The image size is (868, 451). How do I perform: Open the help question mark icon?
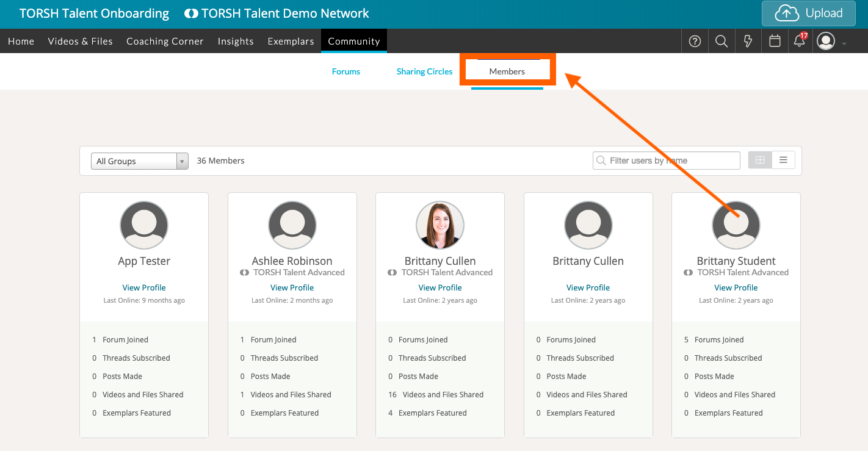point(695,41)
